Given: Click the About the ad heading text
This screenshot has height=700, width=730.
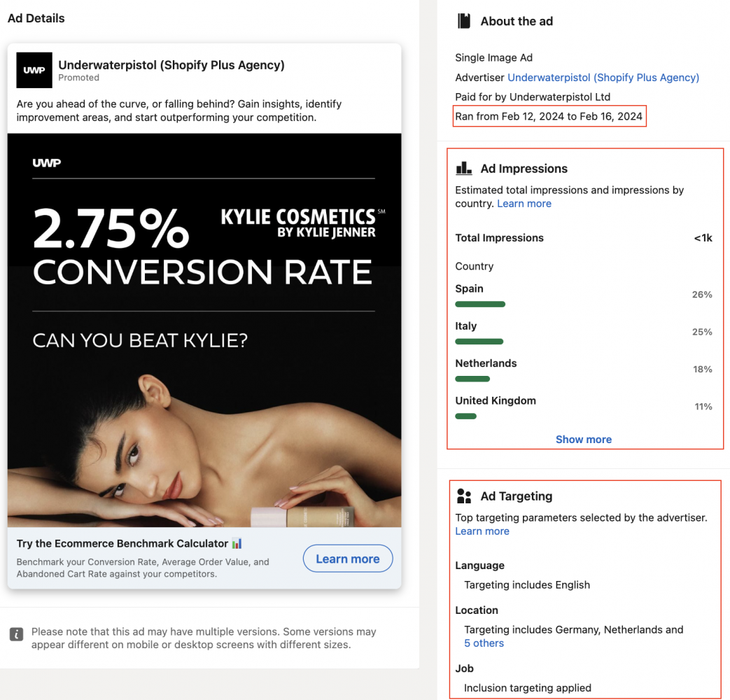Looking at the screenshot, I should click(x=517, y=22).
